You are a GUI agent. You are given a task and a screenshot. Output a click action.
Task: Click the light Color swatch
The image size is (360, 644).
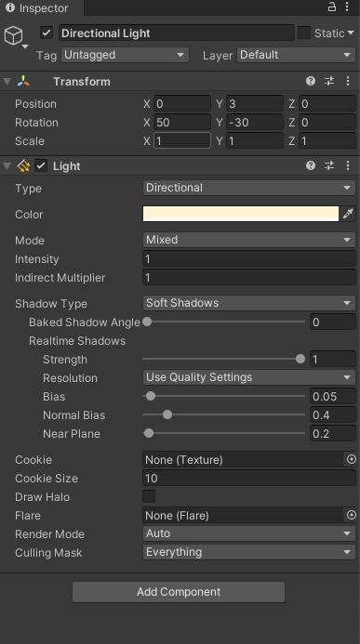pyautogui.click(x=240, y=214)
